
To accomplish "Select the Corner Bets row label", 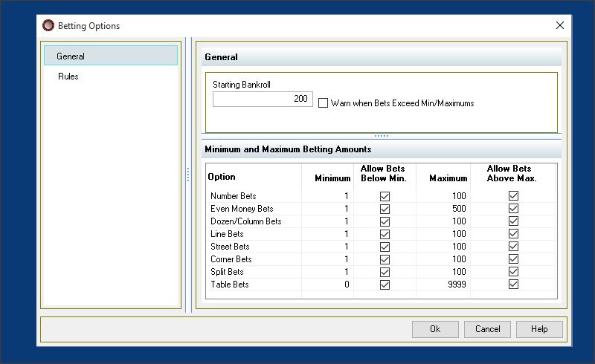I will point(231,259).
